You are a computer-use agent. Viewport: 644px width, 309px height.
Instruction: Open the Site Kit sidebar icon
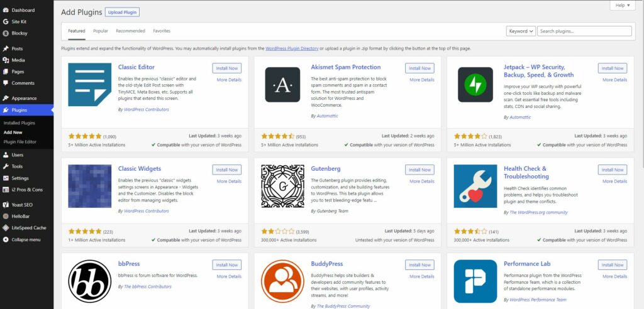point(6,21)
